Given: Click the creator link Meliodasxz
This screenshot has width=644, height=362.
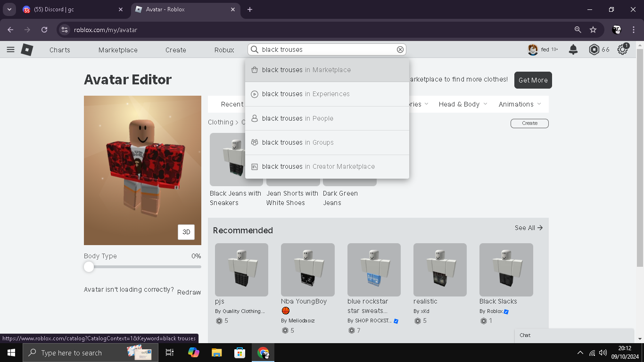Looking at the screenshot, I should pyautogui.click(x=302, y=321).
